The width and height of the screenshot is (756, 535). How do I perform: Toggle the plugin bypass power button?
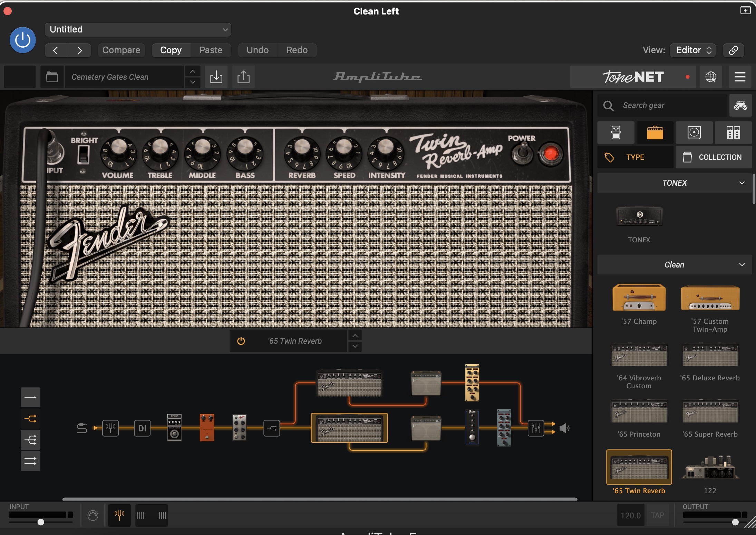[x=22, y=40]
